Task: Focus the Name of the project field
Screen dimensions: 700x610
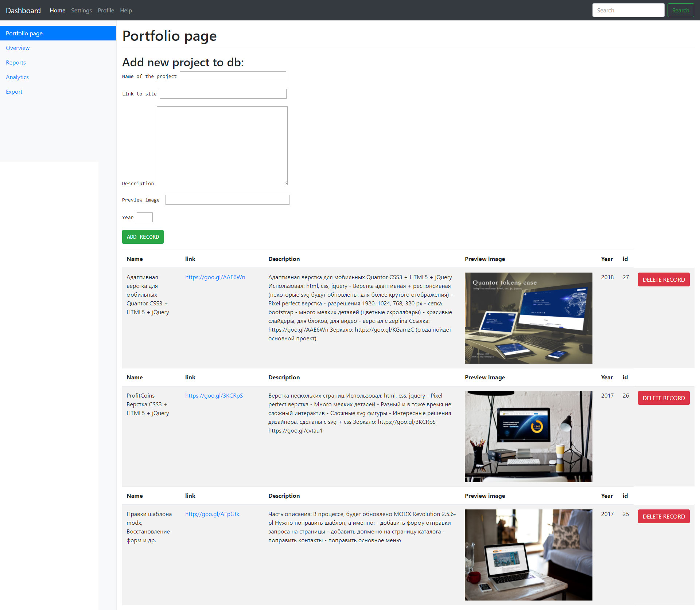Action: [x=233, y=76]
